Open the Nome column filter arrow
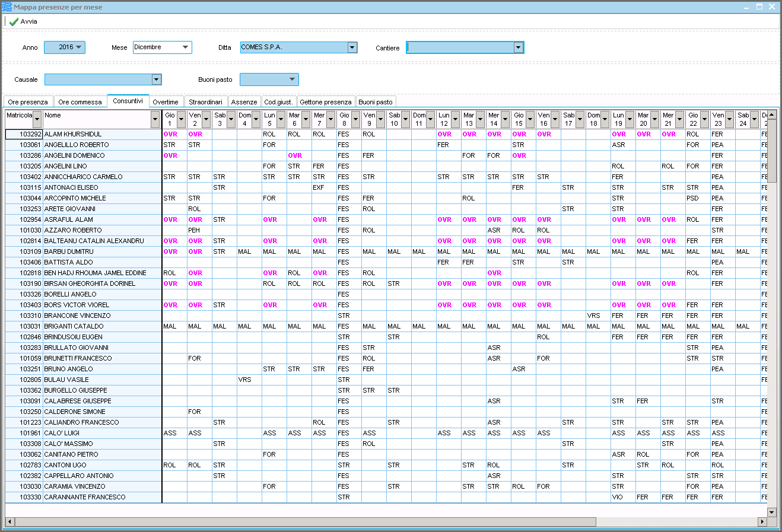This screenshot has width=782, height=532. coord(155,119)
